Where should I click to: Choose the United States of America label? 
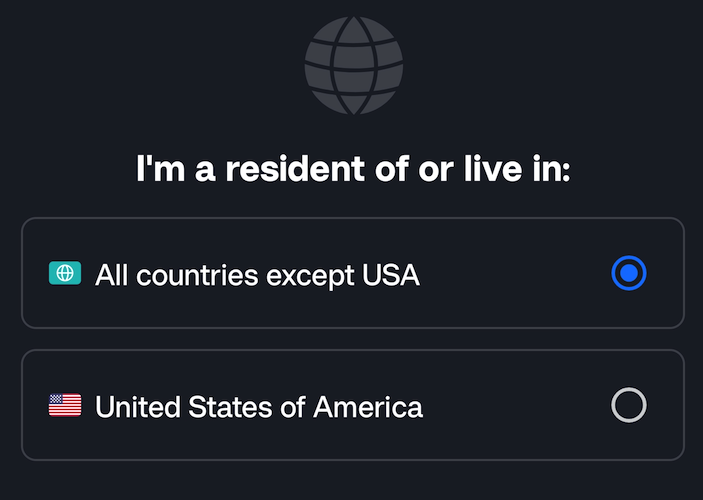[x=259, y=407]
